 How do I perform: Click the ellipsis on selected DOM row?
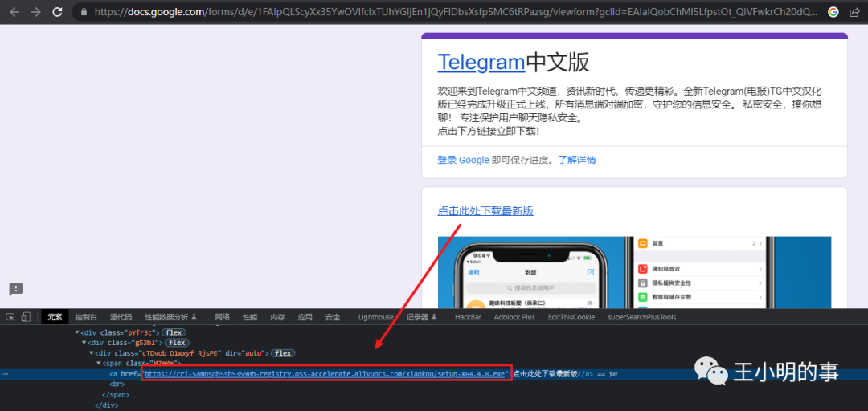5,375
